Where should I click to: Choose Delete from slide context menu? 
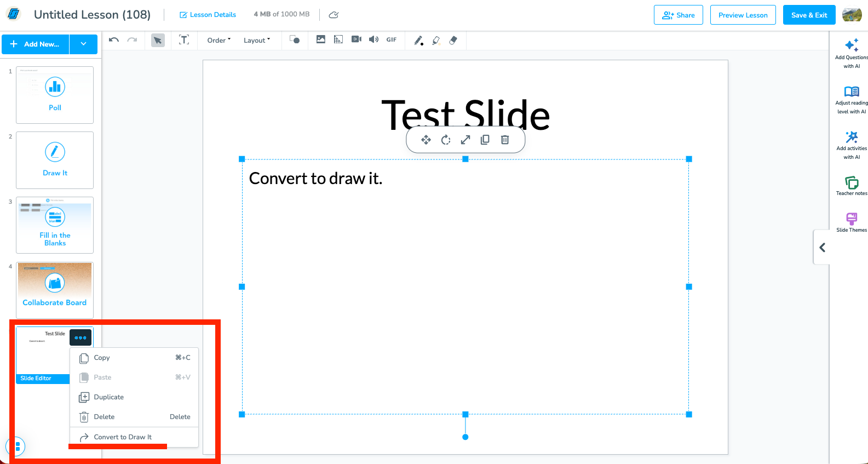coord(135,417)
